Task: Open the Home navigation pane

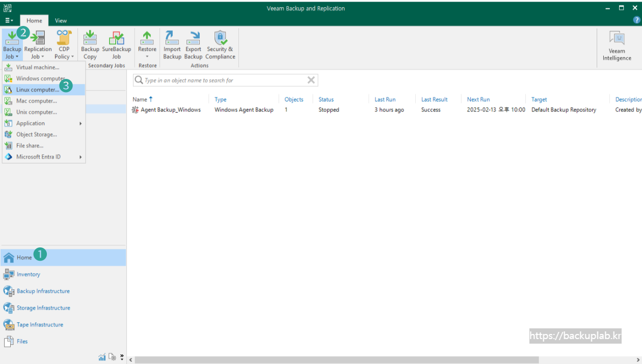Action: point(63,258)
